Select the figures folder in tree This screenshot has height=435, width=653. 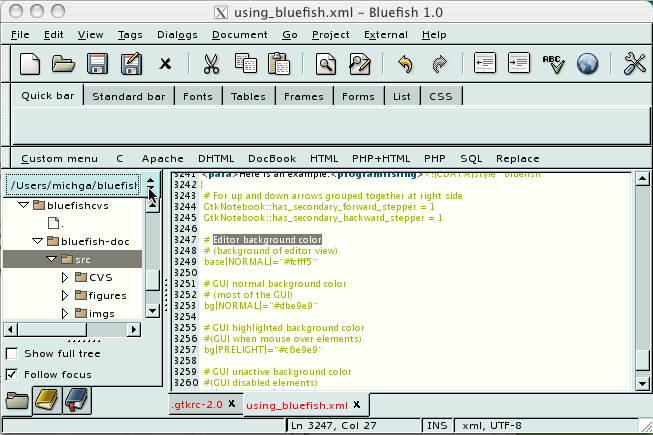coord(107,296)
